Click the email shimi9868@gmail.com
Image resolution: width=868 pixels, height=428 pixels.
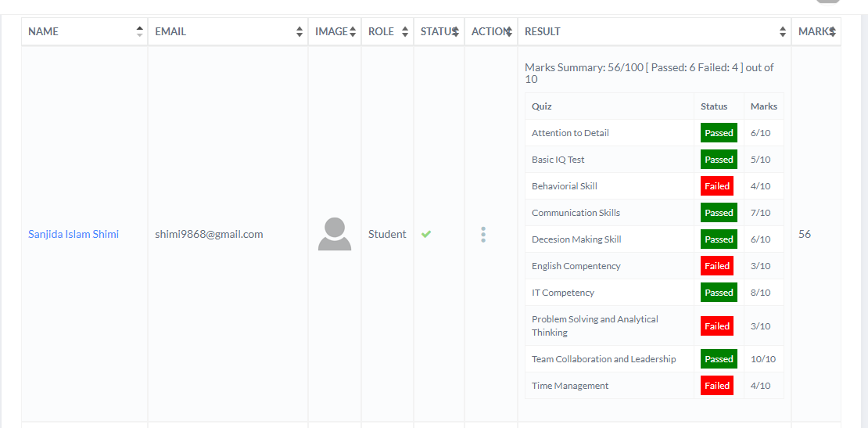click(x=209, y=234)
